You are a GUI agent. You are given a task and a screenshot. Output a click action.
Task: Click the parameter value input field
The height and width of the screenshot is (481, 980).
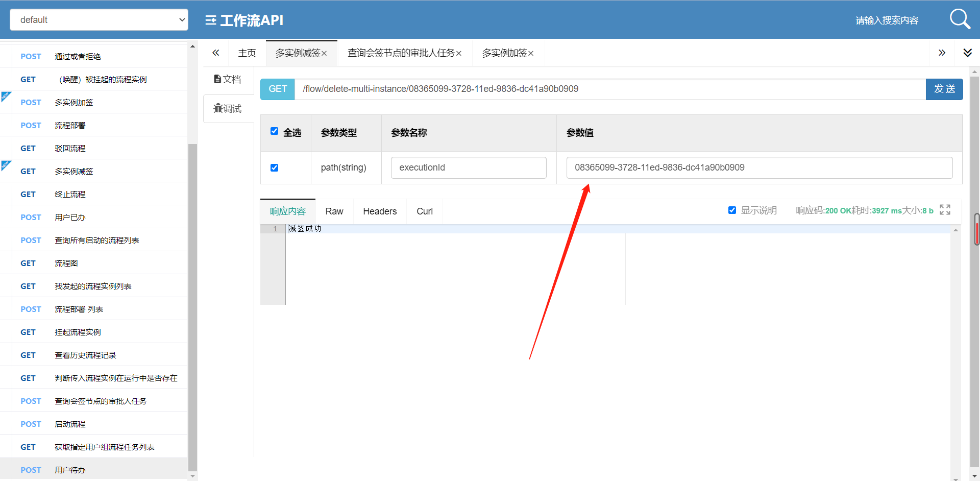click(x=759, y=167)
